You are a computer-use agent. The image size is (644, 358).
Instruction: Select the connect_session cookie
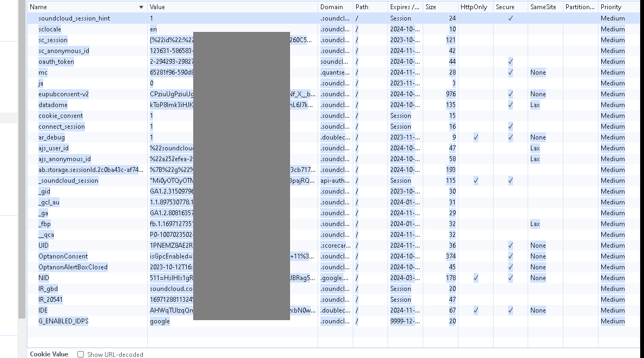tap(62, 127)
